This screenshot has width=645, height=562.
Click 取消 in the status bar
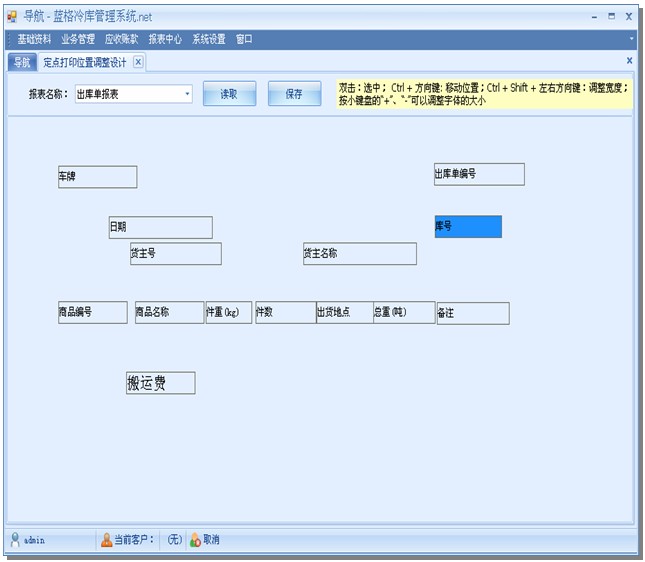point(211,539)
